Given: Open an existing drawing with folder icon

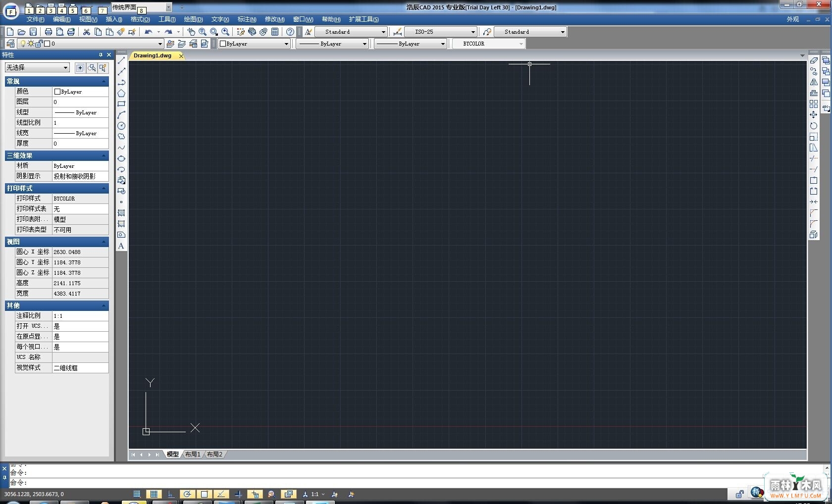Looking at the screenshot, I should (22, 32).
